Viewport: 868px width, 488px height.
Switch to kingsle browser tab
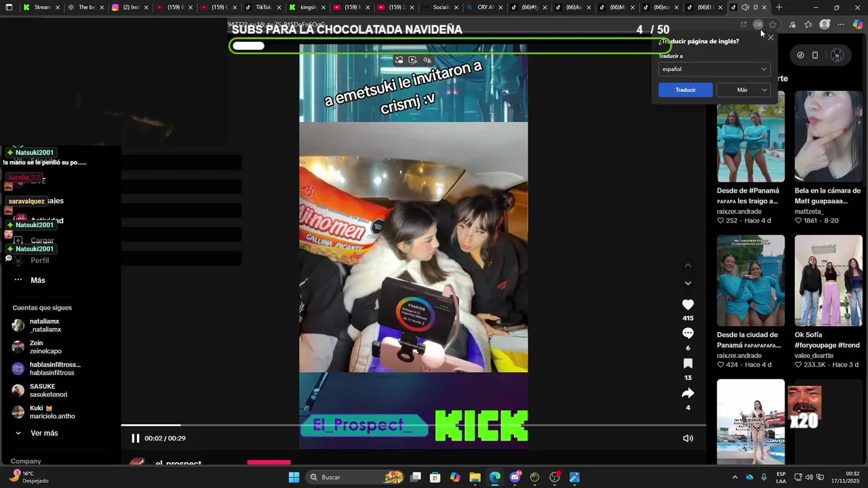[x=306, y=7]
